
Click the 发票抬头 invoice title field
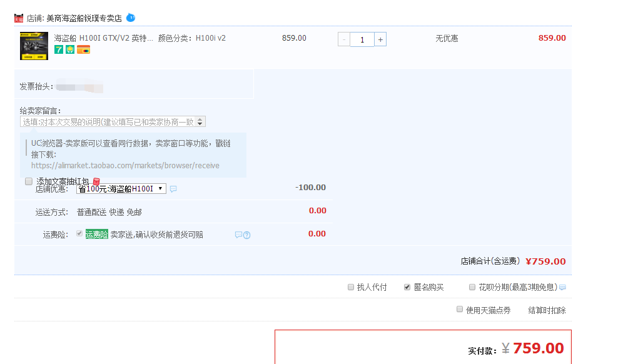tap(79, 86)
